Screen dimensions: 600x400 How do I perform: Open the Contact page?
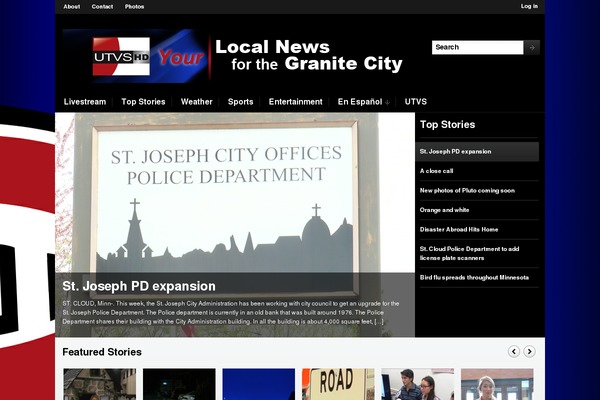point(102,7)
